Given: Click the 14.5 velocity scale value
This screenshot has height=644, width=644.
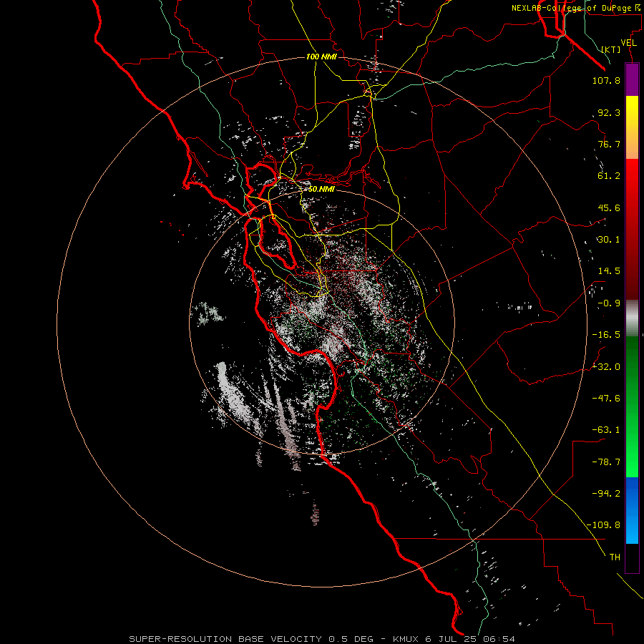Looking at the screenshot, I should coord(609,271).
